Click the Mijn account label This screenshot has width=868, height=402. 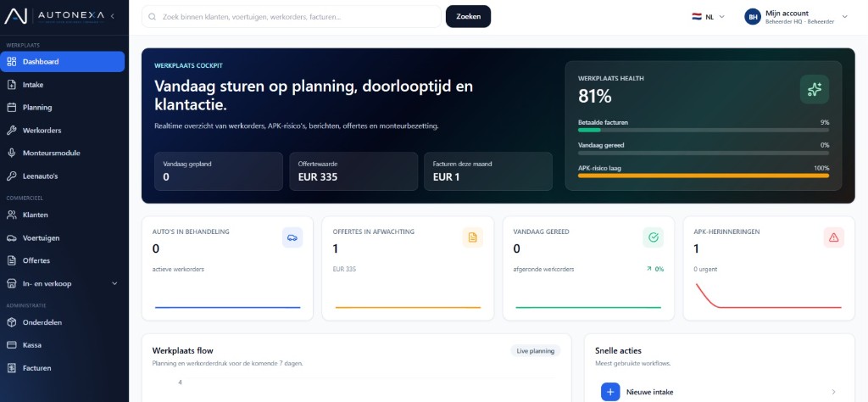[x=787, y=14]
